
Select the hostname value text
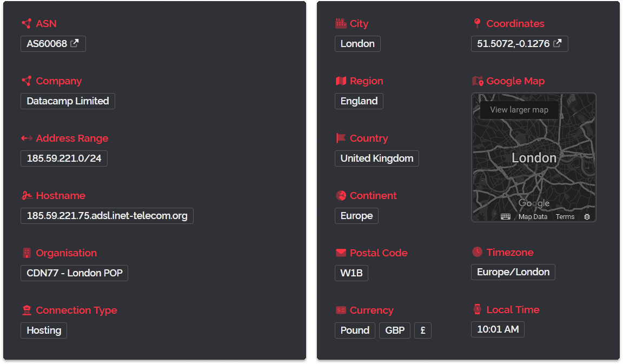tap(107, 216)
